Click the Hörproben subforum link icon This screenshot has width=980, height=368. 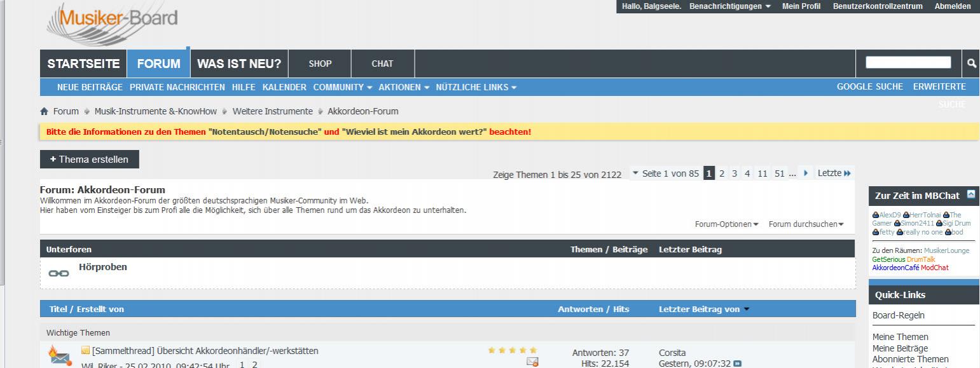[x=59, y=273]
